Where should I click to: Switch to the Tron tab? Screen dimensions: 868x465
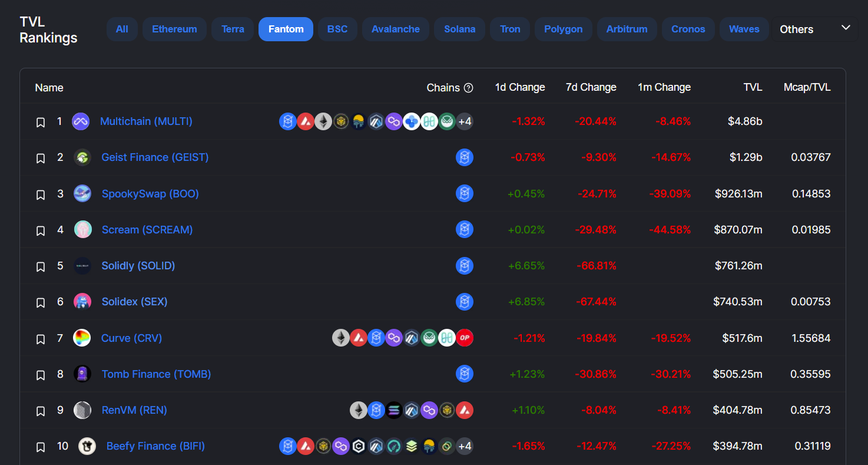510,29
